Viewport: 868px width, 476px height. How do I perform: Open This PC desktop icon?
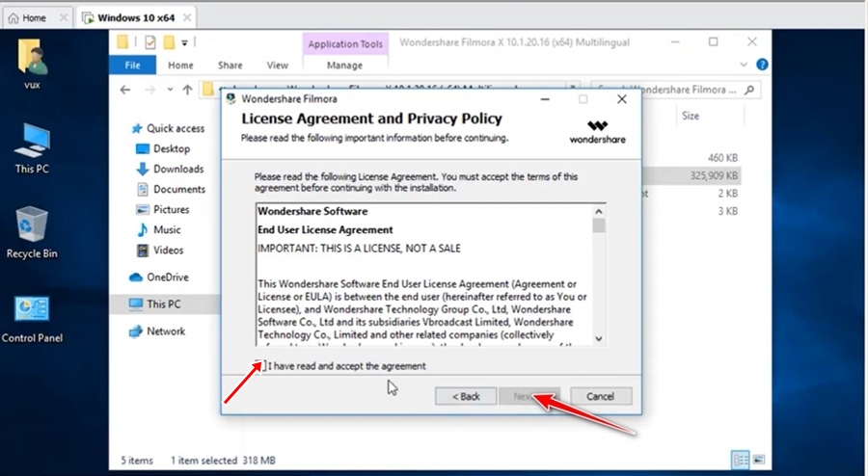32,146
